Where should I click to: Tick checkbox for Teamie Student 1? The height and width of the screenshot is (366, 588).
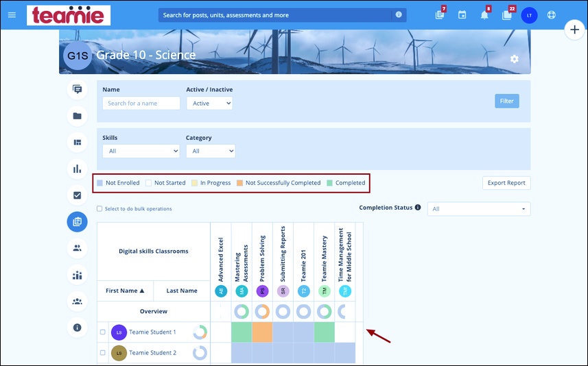(103, 332)
